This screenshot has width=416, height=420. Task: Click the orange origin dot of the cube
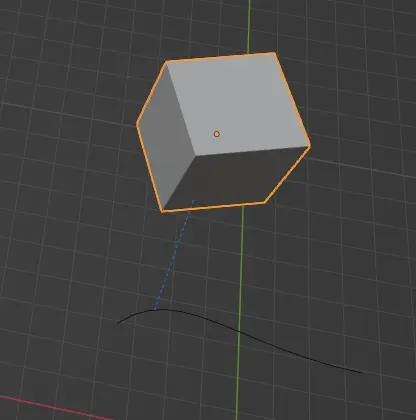pos(217,134)
